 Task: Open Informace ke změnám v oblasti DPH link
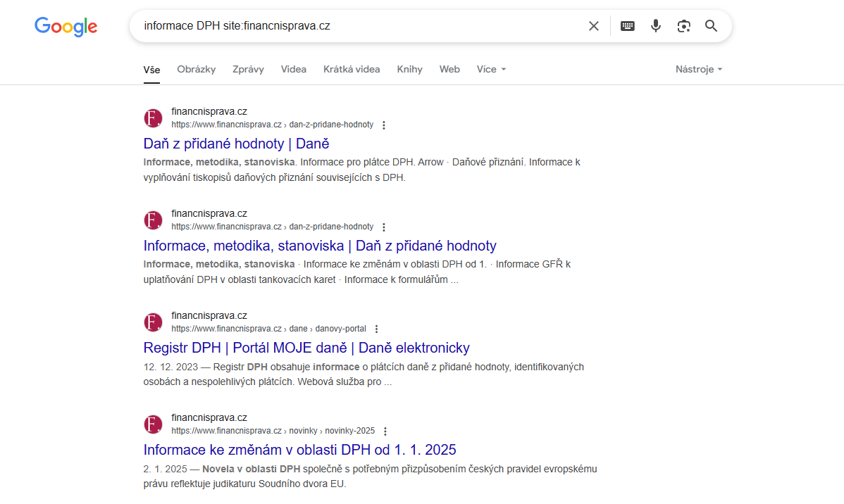(x=299, y=450)
